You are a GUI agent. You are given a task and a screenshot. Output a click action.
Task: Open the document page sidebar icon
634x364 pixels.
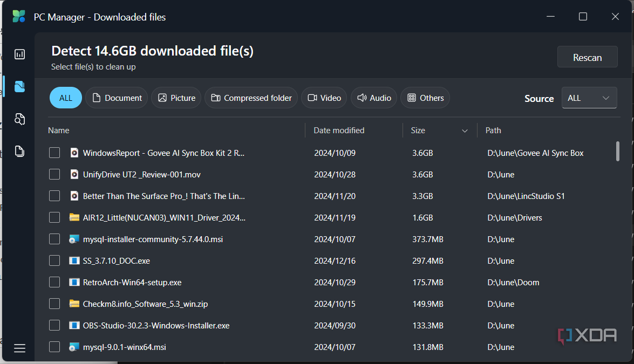[x=19, y=151]
